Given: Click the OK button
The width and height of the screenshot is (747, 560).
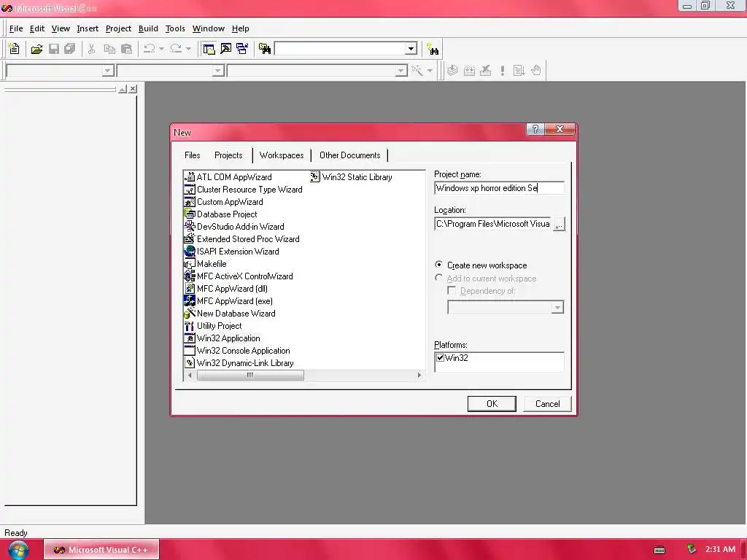Looking at the screenshot, I should point(492,404).
